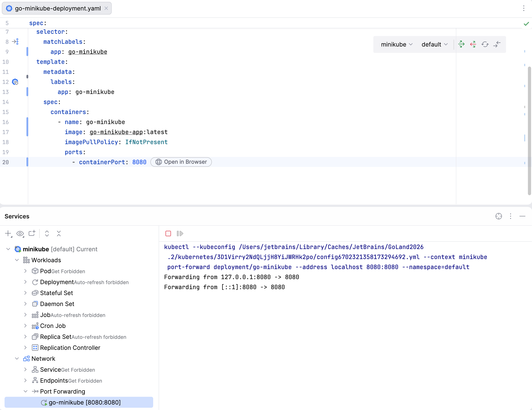Click the Daemon Set icon
This screenshot has width=532, height=410.
coord(35,304)
